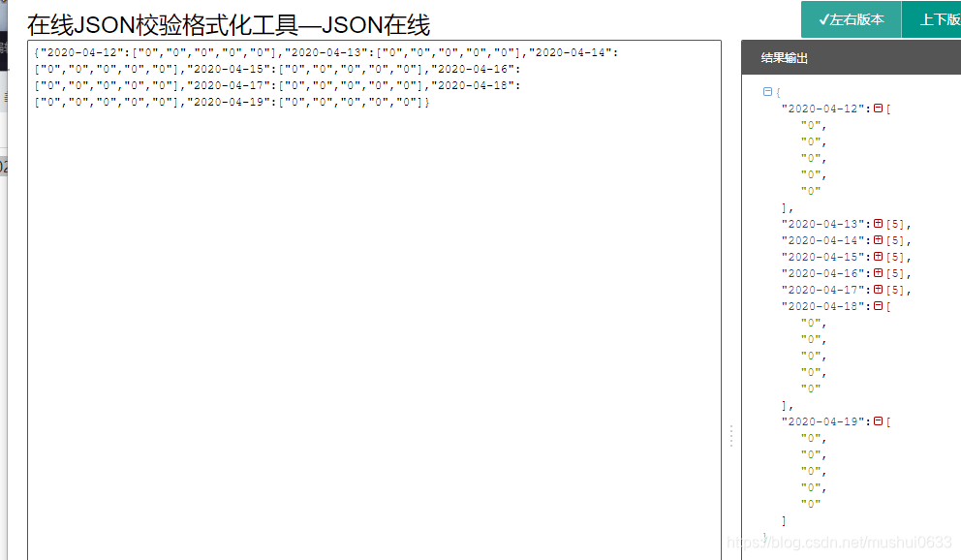Collapse the "2020-04-12" array
The height and width of the screenshot is (560, 961).
(x=879, y=109)
